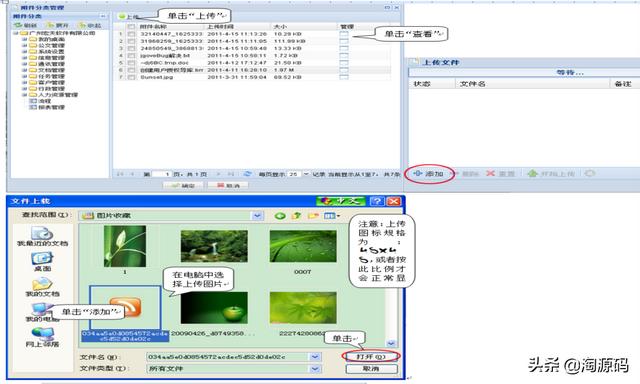
Task: Click the 收起 collapse-all icon in tree toolbar
Action: click(82, 25)
